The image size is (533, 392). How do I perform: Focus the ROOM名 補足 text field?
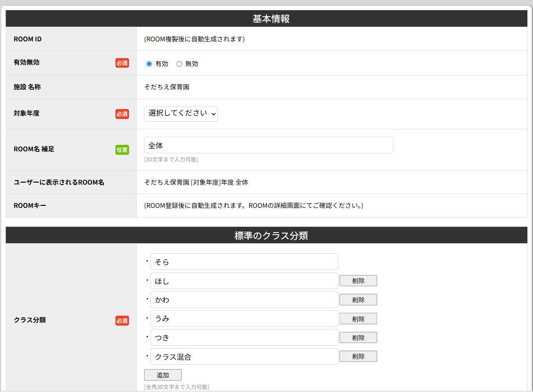[269, 145]
